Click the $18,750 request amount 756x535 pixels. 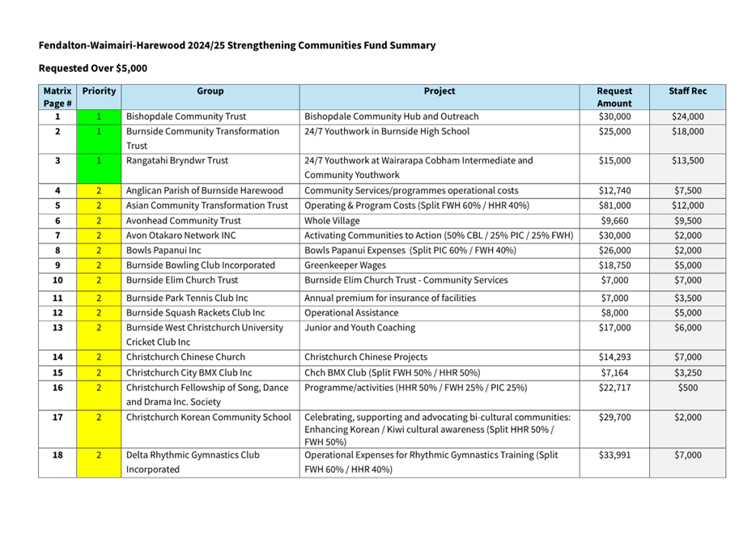pyautogui.click(x=614, y=265)
